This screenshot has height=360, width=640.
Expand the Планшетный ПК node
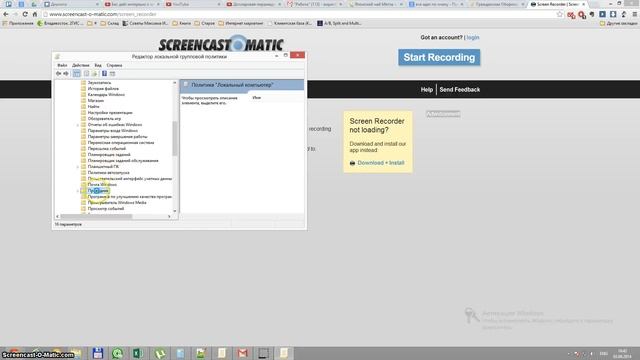78,167
